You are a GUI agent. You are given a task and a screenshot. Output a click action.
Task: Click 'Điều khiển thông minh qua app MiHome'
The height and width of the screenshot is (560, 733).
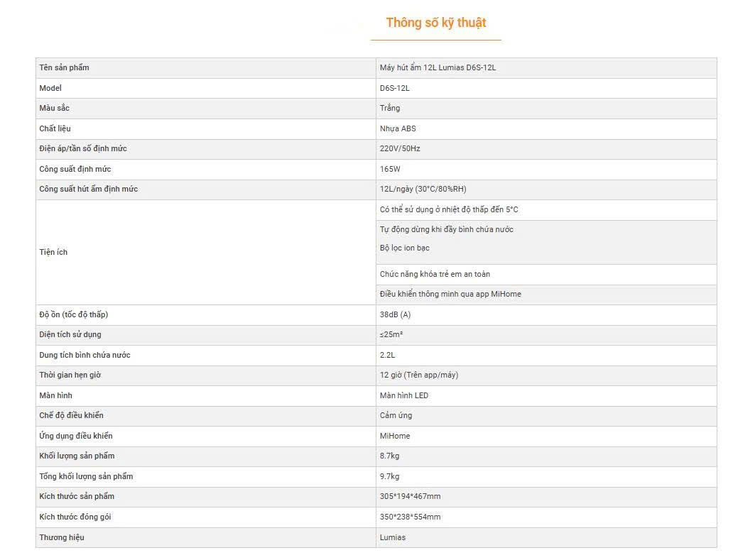[450, 295]
